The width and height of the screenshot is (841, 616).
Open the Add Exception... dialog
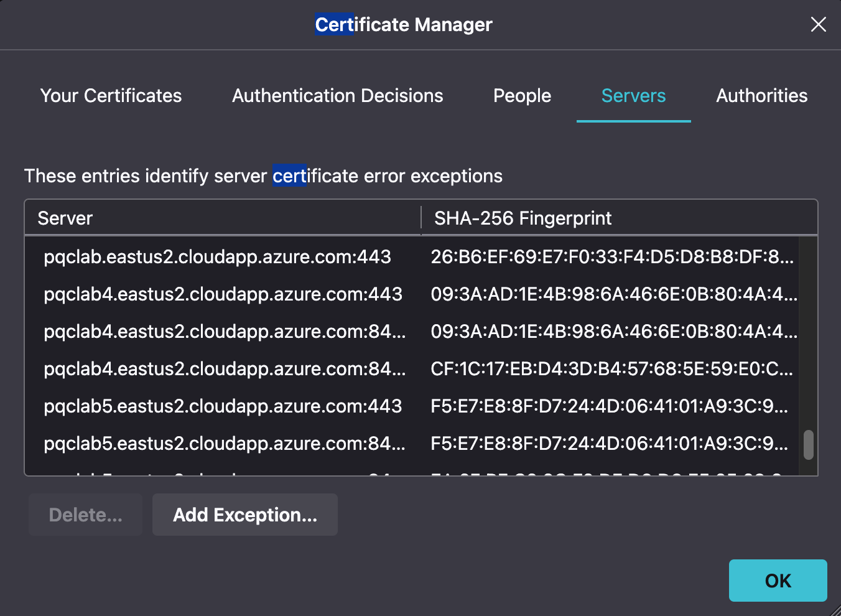pos(244,515)
